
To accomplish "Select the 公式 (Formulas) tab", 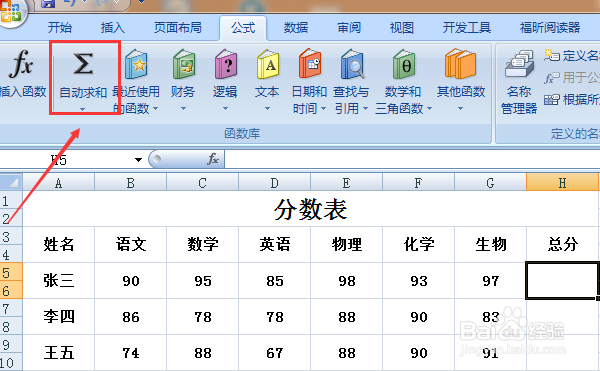I will pyautogui.click(x=243, y=28).
